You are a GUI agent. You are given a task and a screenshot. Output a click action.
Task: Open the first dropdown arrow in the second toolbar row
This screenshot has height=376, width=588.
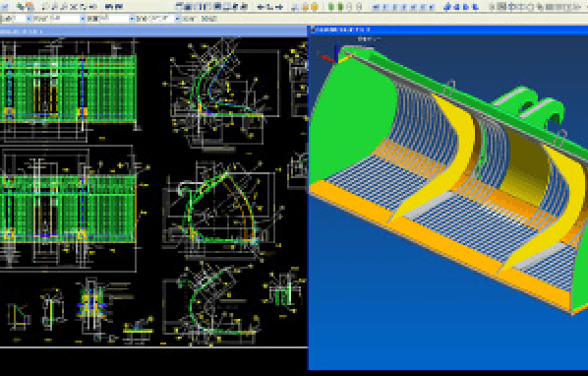pos(29,19)
